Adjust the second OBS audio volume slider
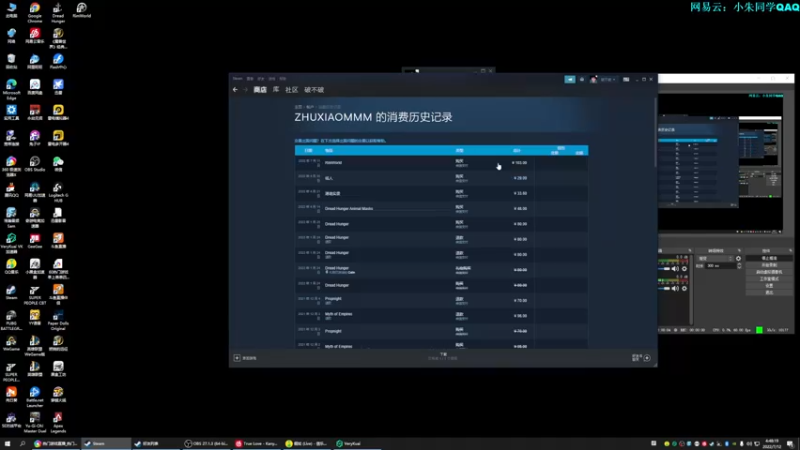Image resolution: width=800 pixels, height=450 pixels. [664, 288]
